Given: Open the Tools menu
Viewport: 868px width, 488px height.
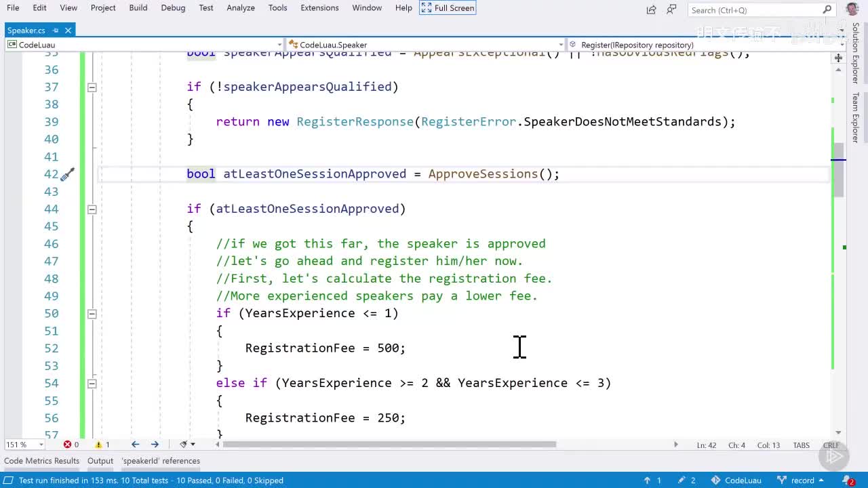Looking at the screenshot, I should click(x=277, y=7).
